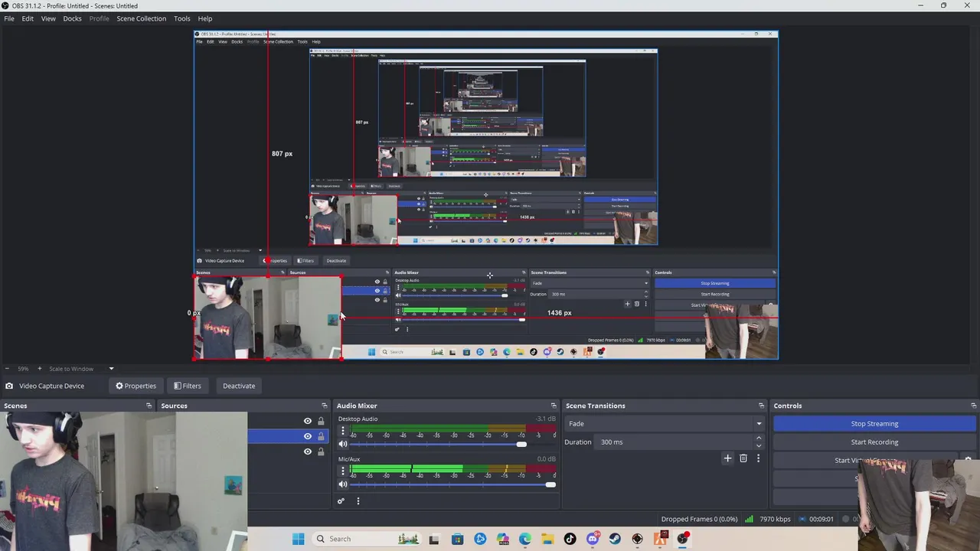980x551 pixels.
Task: Pop out the Sources dock
Action: pos(324,406)
